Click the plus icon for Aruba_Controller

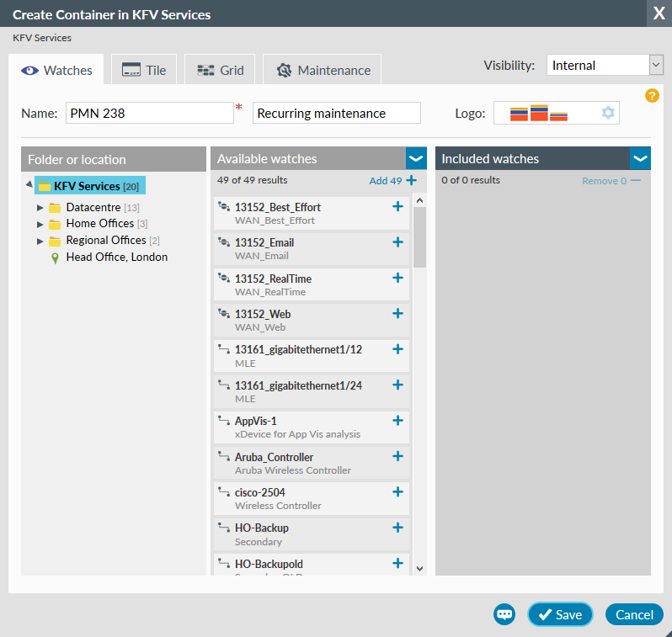point(397,456)
